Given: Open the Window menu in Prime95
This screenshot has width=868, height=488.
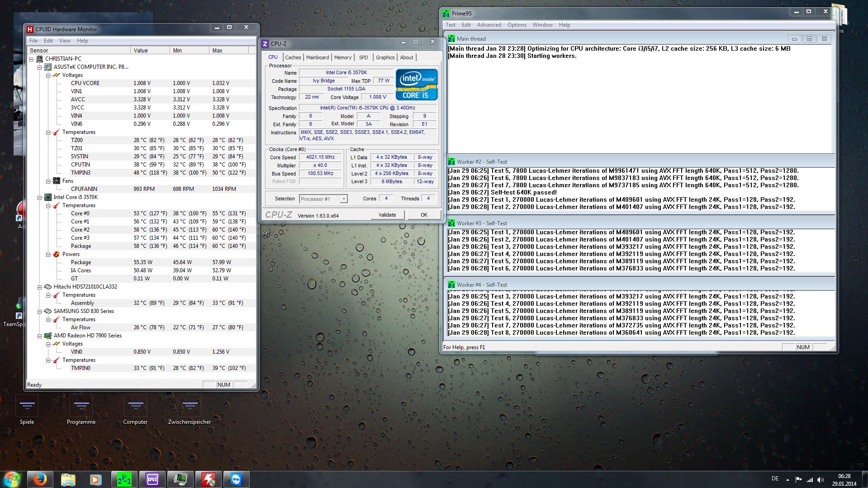Looking at the screenshot, I should 542,25.
